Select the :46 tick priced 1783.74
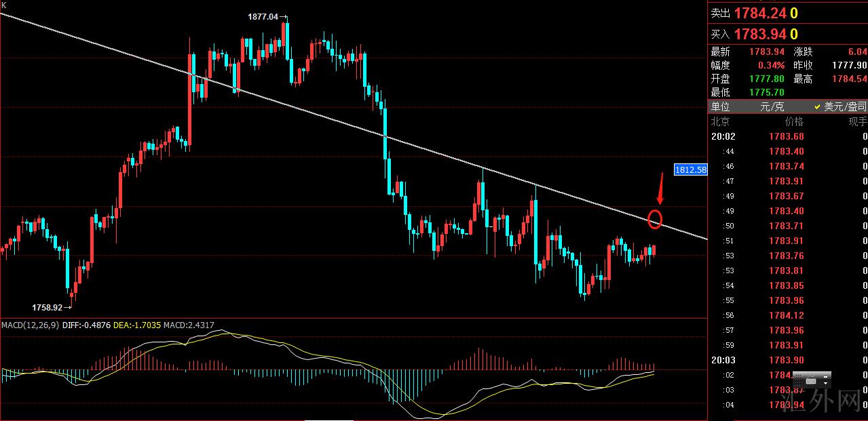 (x=788, y=166)
